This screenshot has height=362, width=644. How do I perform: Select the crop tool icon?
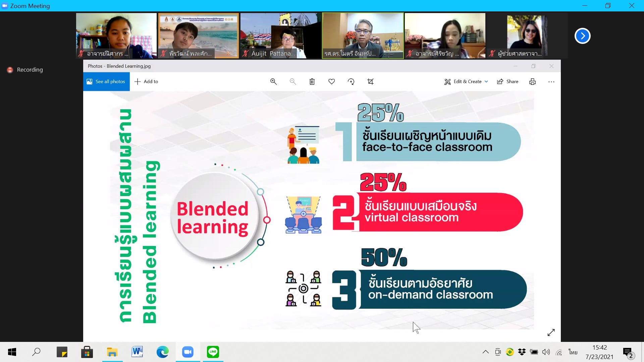(370, 81)
